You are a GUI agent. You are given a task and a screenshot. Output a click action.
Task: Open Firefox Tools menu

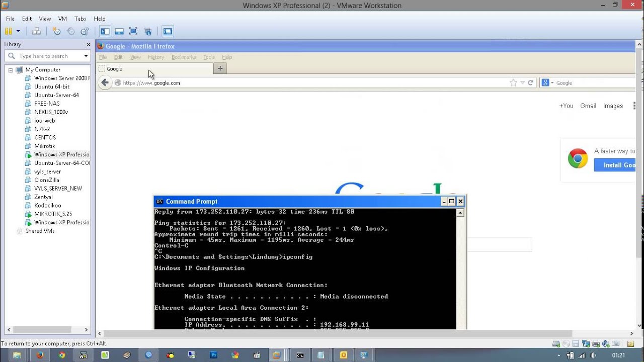point(209,57)
